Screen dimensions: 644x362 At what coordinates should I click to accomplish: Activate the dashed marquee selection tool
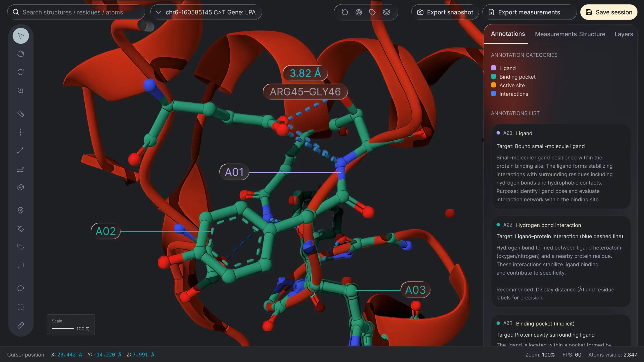click(21, 307)
